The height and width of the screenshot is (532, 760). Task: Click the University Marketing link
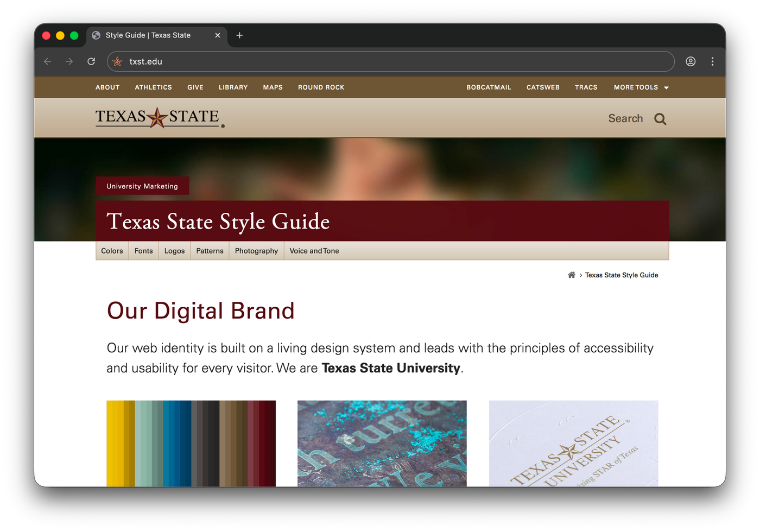click(x=142, y=186)
